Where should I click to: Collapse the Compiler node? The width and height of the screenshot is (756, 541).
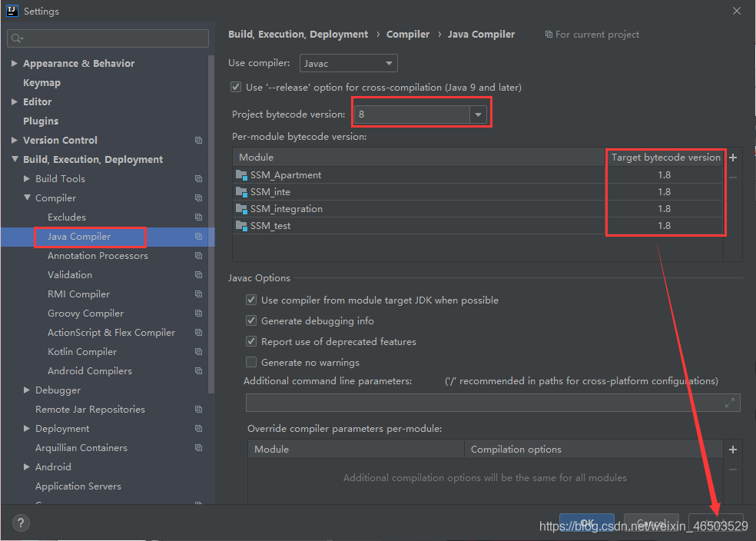pyautogui.click(x=27, y=197)
